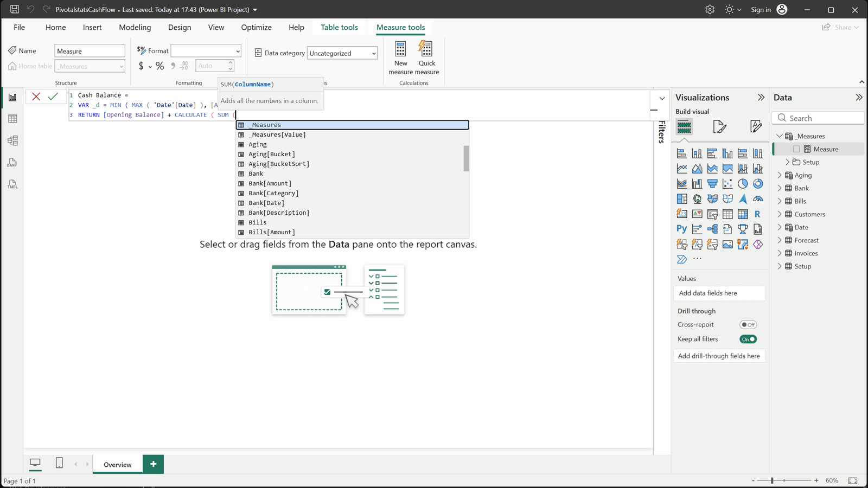Expand the formula bar with chevron

coord(662,98)
